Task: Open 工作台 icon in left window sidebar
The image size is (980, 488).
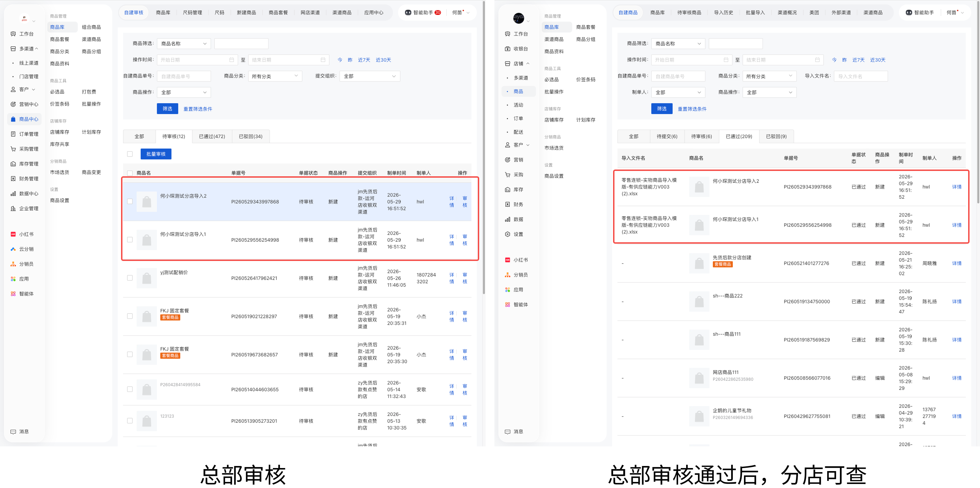Action: tap(13, 34)
